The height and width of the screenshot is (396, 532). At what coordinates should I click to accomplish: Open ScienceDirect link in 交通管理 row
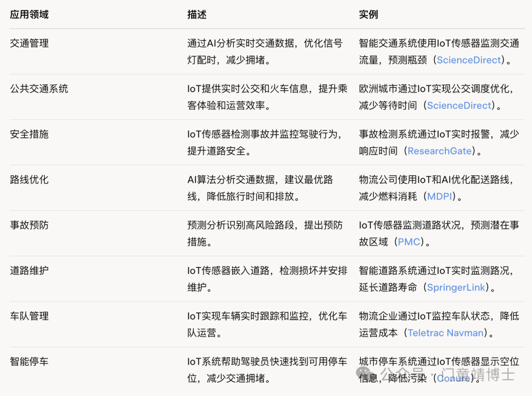[x=468, y=60]
